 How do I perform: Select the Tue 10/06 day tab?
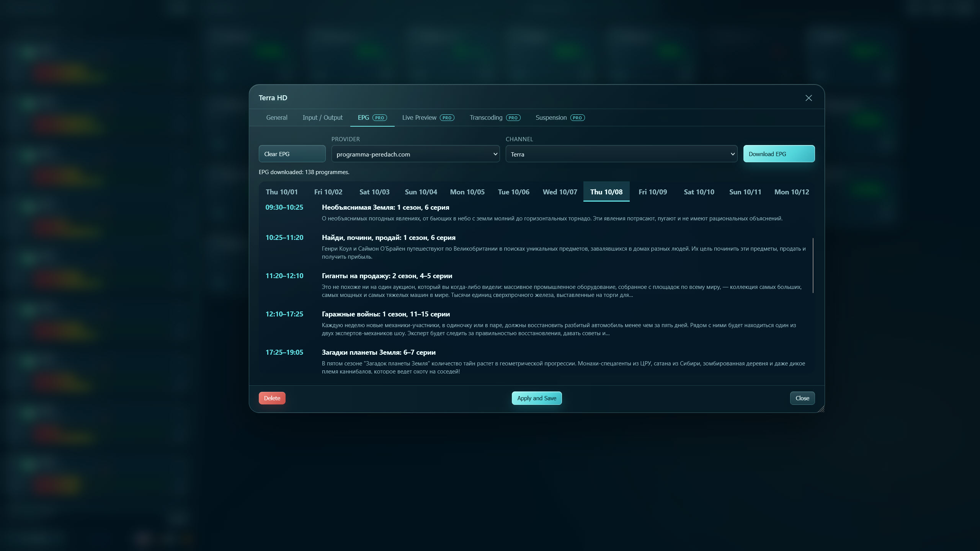point(513,192)
